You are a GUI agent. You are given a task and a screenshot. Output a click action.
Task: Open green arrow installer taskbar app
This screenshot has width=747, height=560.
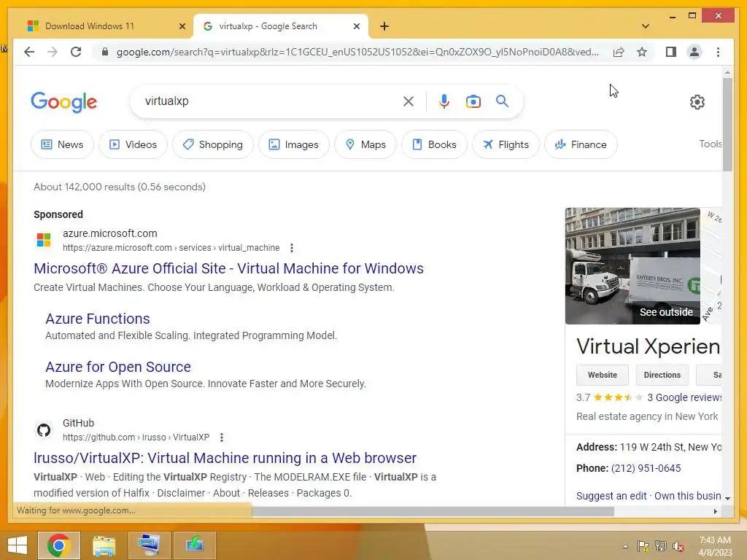(194, 545)
